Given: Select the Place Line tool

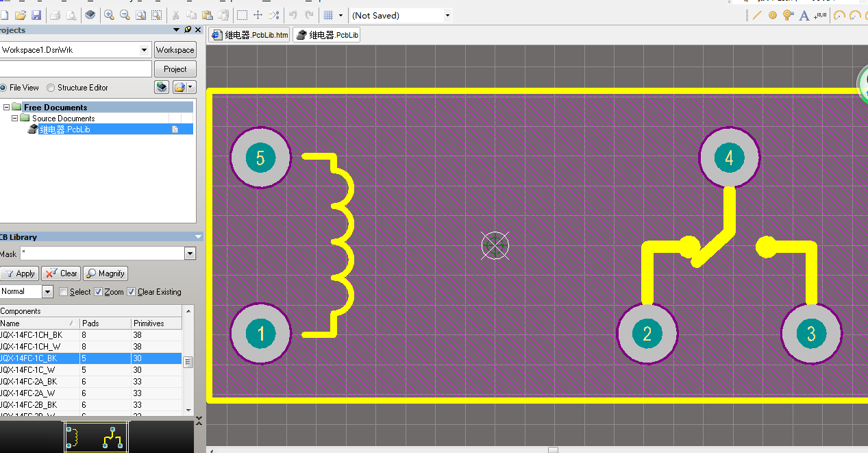Looking at the screenshot, I should tap(757, 15).
